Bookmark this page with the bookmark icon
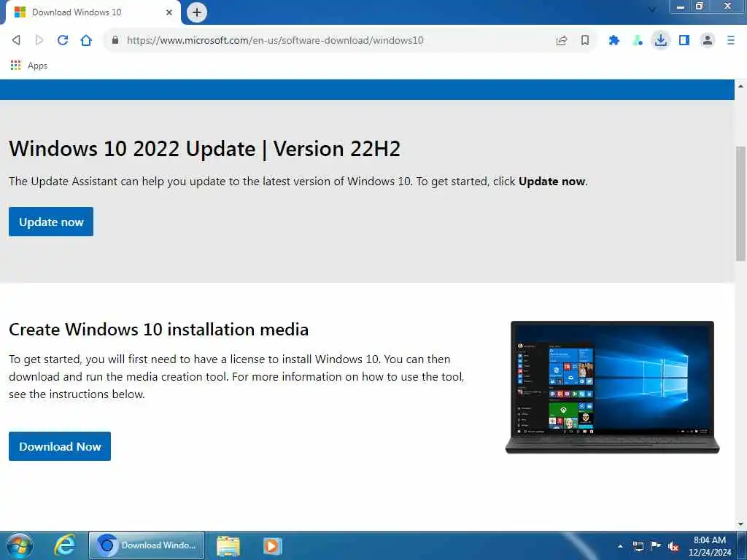 585,41
